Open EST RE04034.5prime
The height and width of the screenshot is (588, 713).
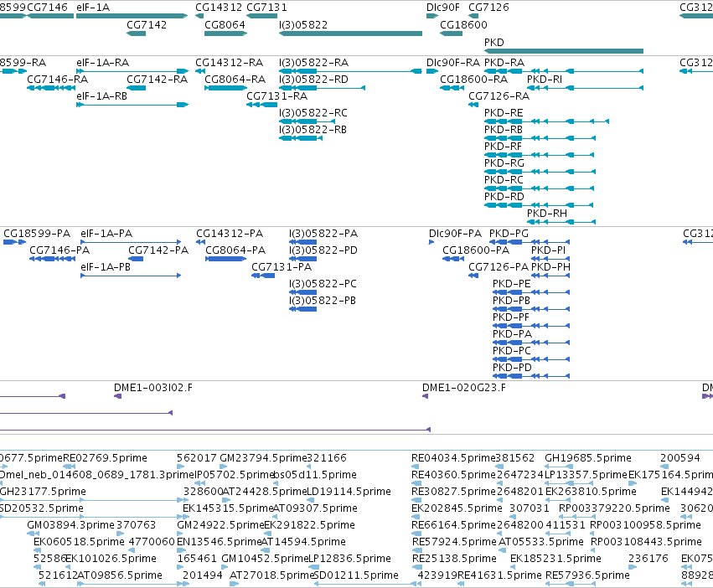coord(453,458)
